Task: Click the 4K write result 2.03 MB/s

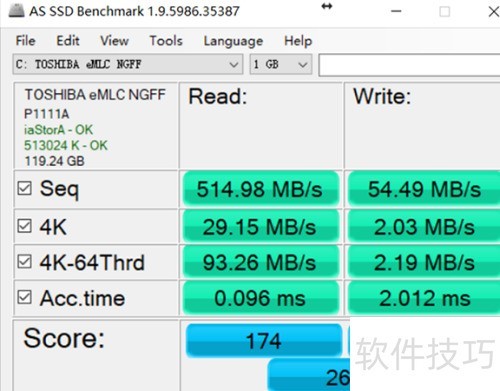Action: pos(424,227)
